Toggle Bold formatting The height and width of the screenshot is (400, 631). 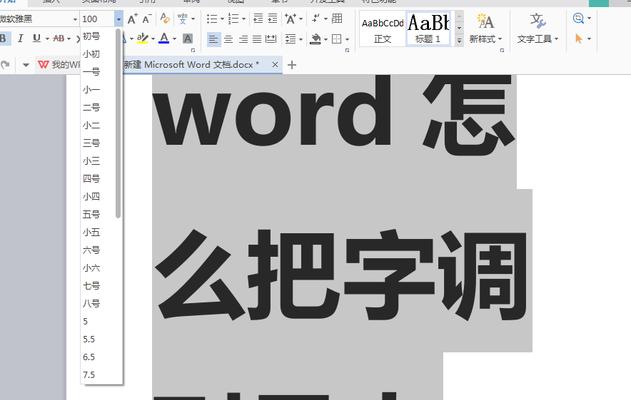pos(3,39)
